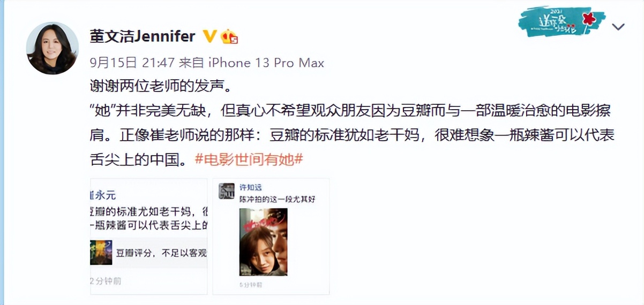Viewport: 644px width, 305px height.
Task: Click the crown membership badge
Action: (x=229, y=36)
